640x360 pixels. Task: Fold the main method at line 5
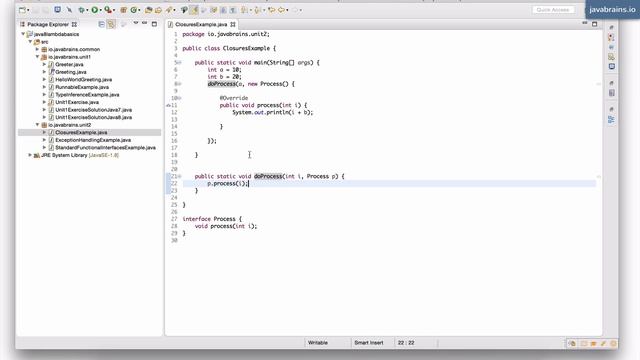tap(180, 63)
